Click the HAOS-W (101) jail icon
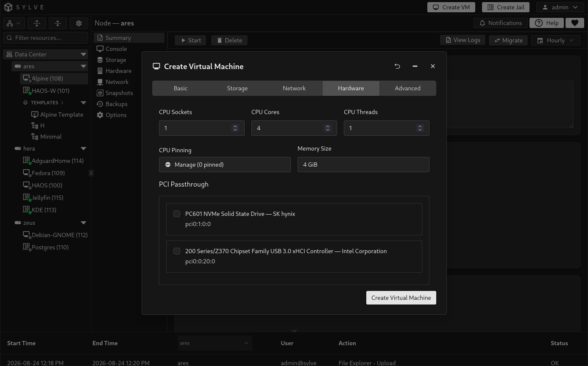This screenshot has width=588, height=366. (x=26, y=91)
